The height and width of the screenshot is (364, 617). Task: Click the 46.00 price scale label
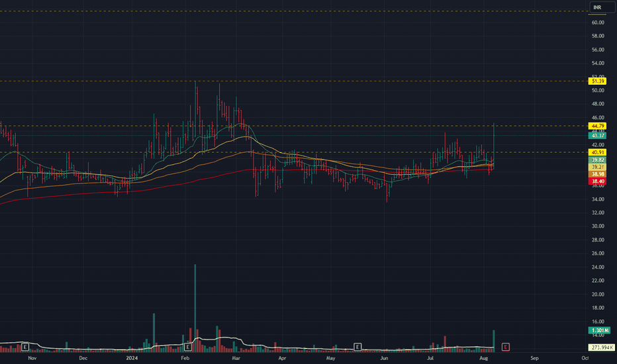coord(598,117)
